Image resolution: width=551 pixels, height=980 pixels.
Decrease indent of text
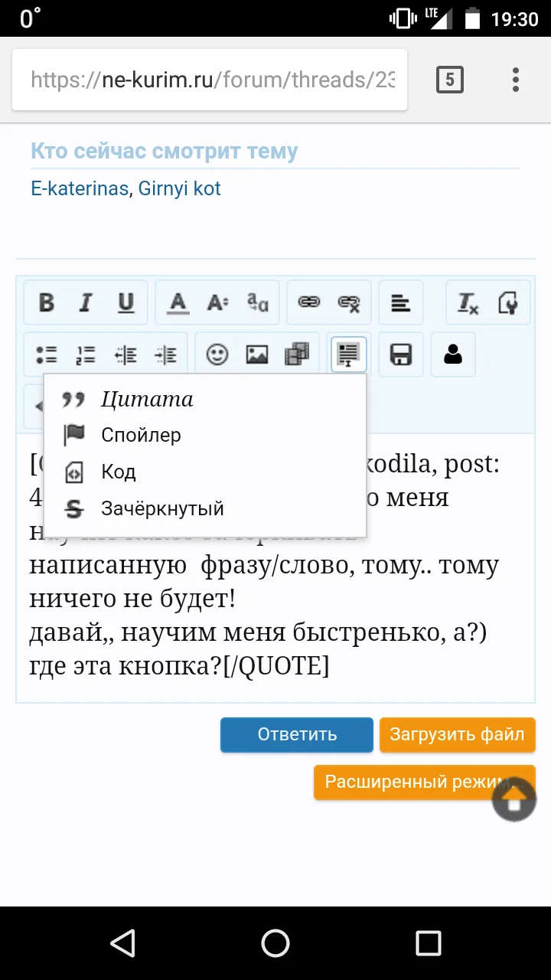point(126,354)
